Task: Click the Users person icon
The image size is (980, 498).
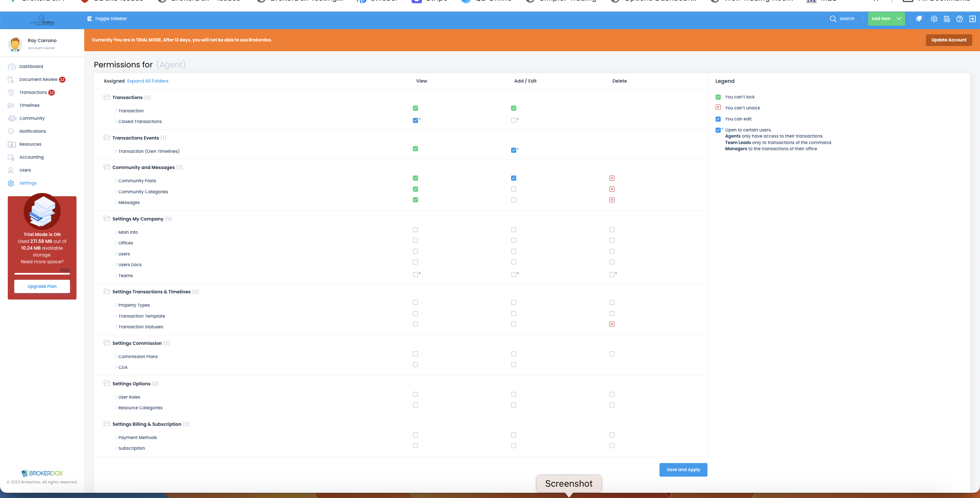Action: click(11, 170)
